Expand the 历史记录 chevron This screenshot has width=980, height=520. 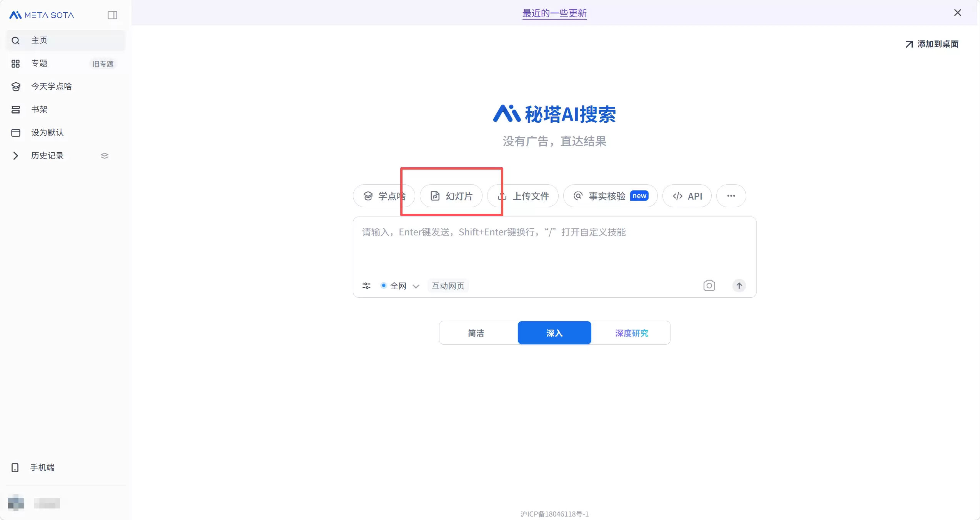[x=15, y=156]
